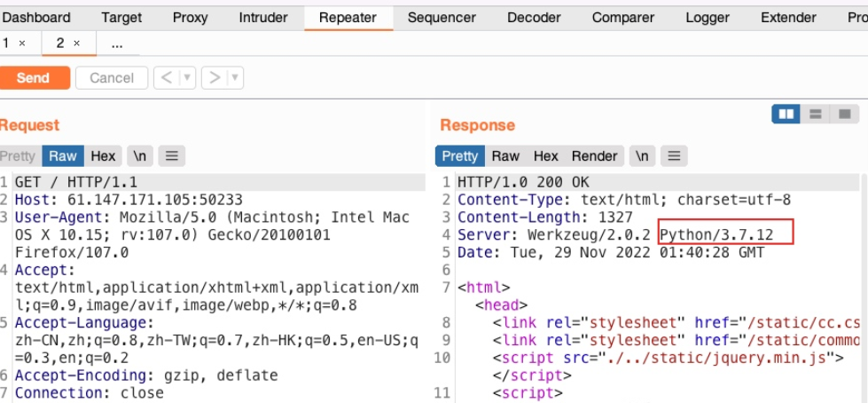Expand the forward history dropdown arrow
The width and height of the screenshot is (868, 403).
(235, 78)
